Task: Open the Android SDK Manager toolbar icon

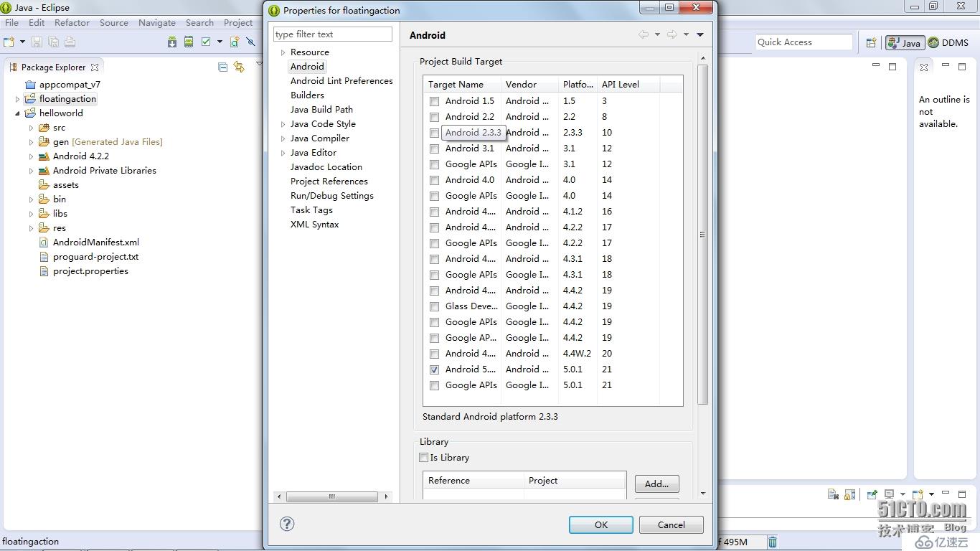Action: 172,42
